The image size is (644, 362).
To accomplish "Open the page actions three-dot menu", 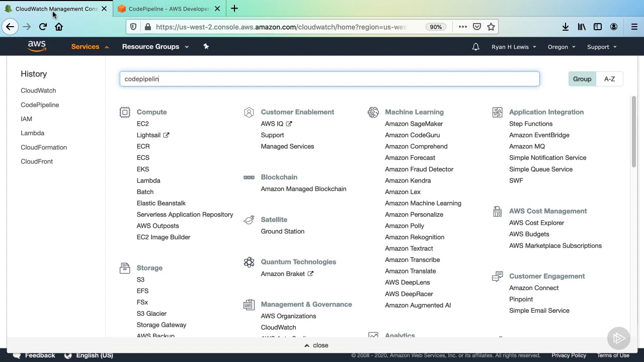I will pos(463,27).
